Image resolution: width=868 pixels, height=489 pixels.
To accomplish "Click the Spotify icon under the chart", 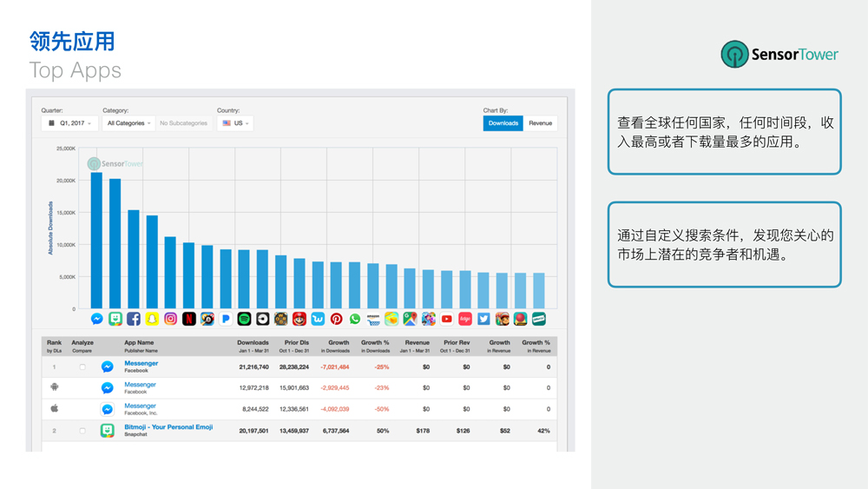I will [x=244, y=320].
